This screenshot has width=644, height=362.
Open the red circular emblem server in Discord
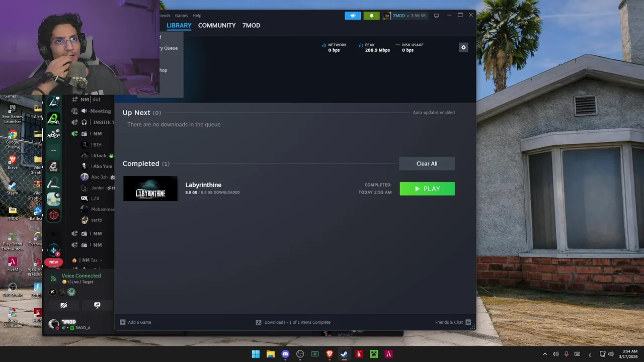(x=53, y=215)
